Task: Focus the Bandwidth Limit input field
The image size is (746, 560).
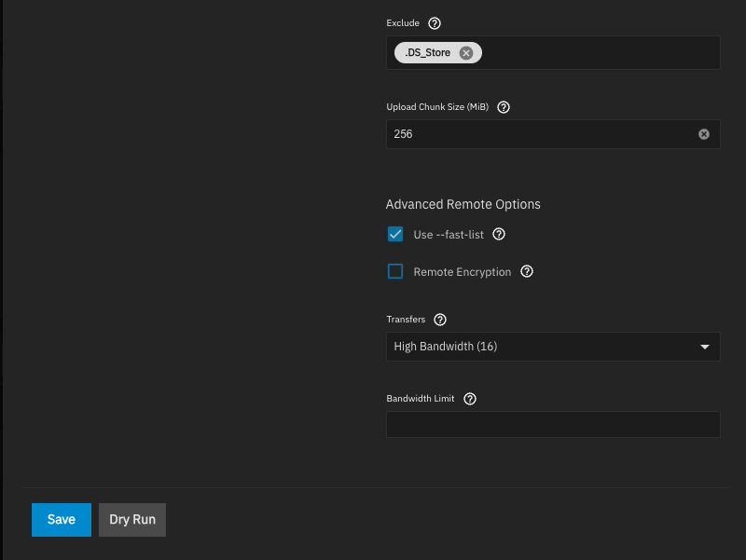Action: pyautogui.click(x=553, y=425)
